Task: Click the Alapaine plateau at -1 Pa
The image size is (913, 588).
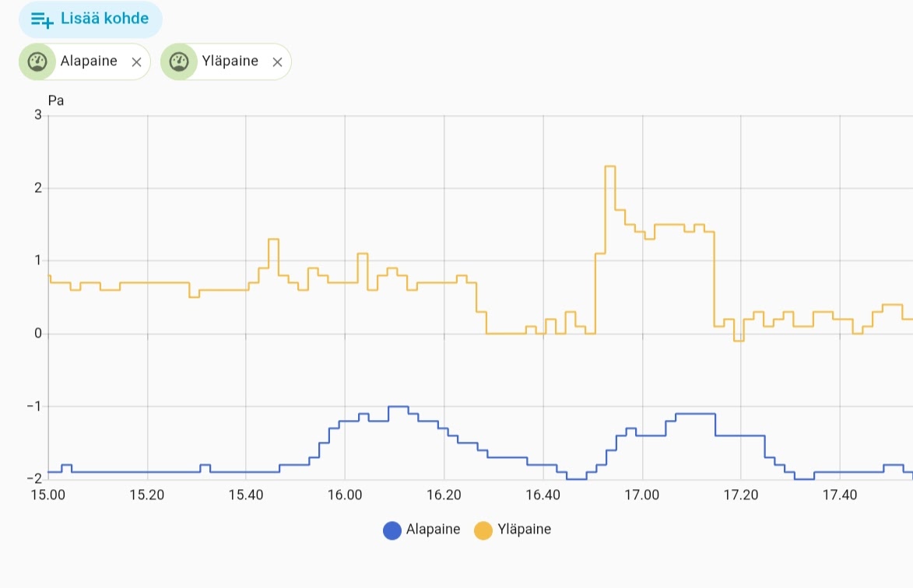Action: click(x=398, y=407)
